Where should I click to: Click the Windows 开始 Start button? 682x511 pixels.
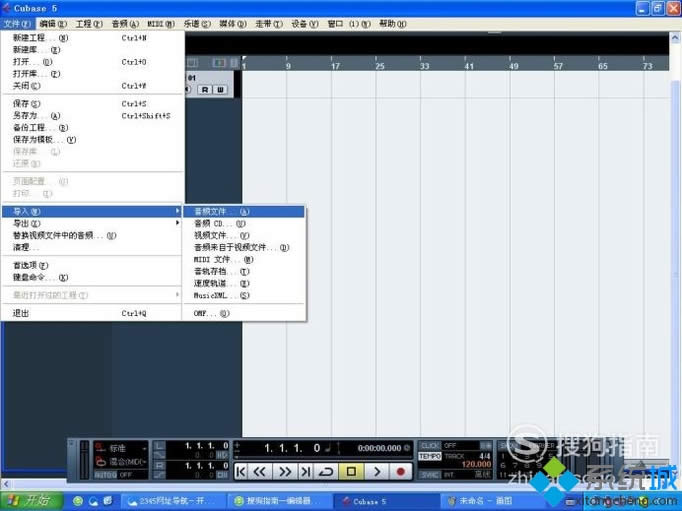tap(30, 501)
